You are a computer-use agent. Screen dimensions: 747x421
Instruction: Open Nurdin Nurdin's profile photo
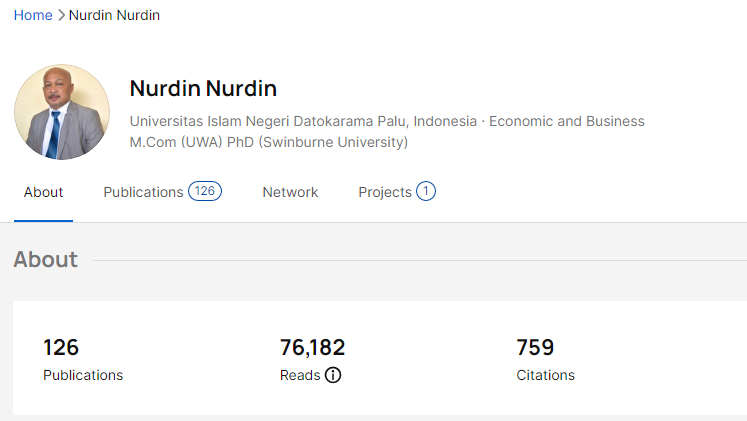click(x=62, y=112)
